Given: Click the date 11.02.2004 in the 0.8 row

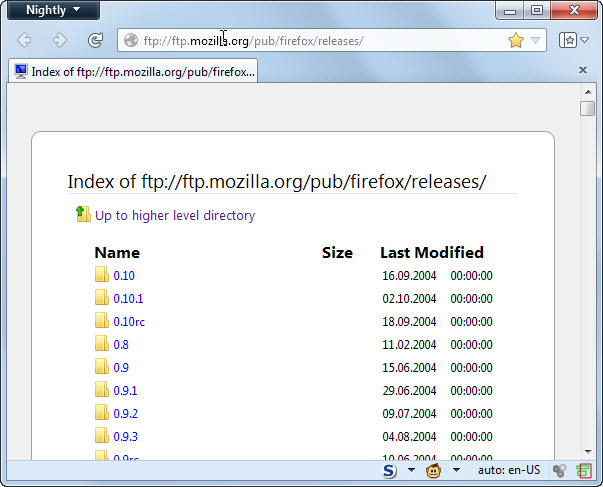Looking at the screenshot, I should click(409, 345).
